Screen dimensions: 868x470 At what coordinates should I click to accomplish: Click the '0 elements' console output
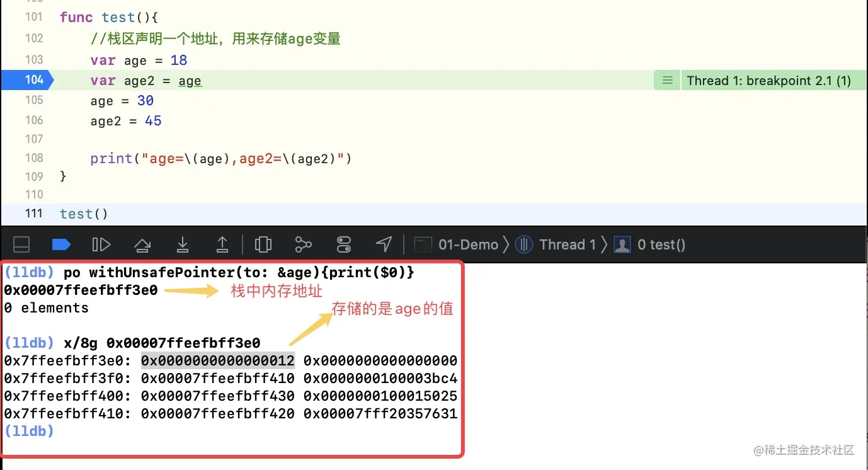coord(46,308)
